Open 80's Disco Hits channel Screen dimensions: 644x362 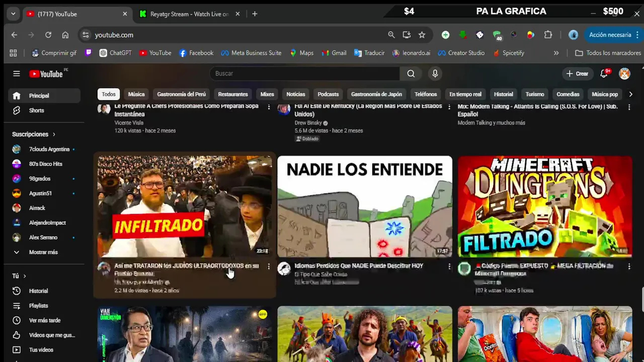[44, 164]
